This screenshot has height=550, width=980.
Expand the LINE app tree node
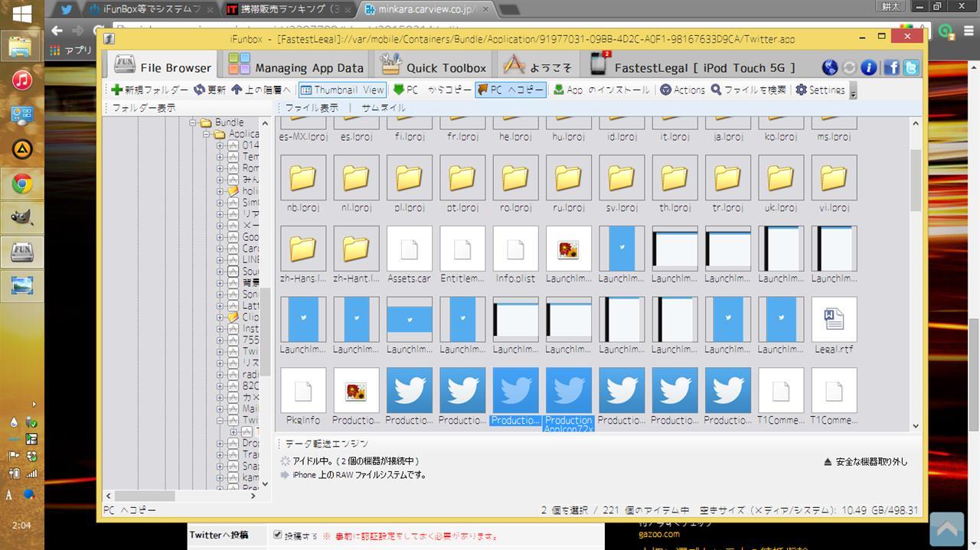click(220, 260)
